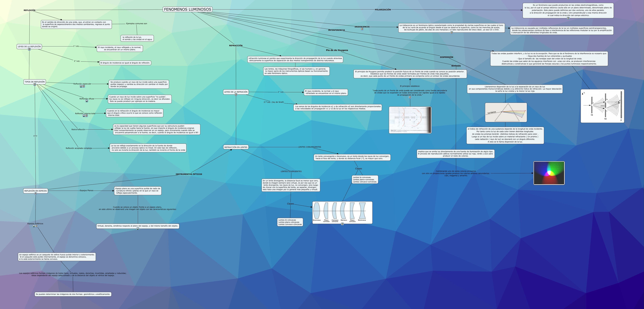644x309 pixels.
Task: Open text resource icon under LEYES DE LA REFLEXIÓN
Action: pyautogui.click(x=29, y=49)
